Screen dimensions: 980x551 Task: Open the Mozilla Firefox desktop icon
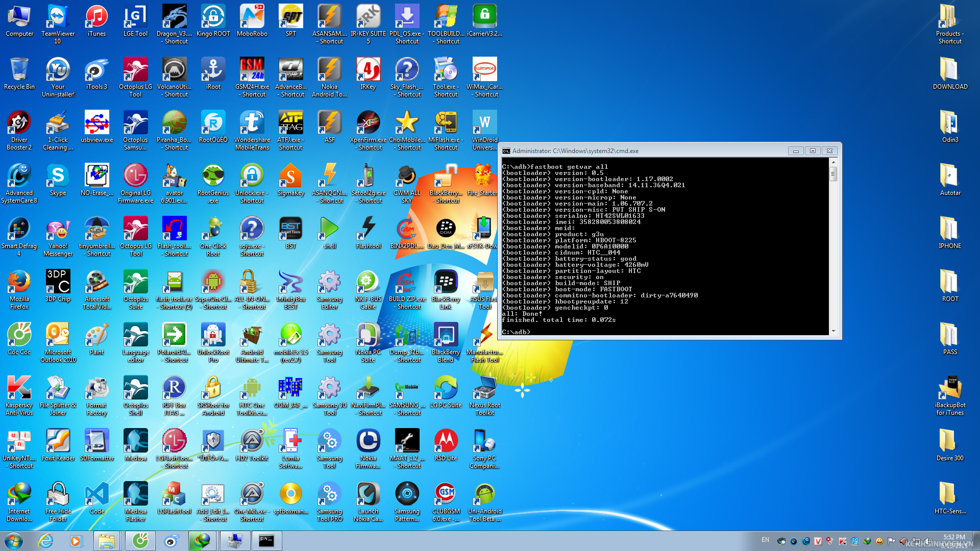19,289
